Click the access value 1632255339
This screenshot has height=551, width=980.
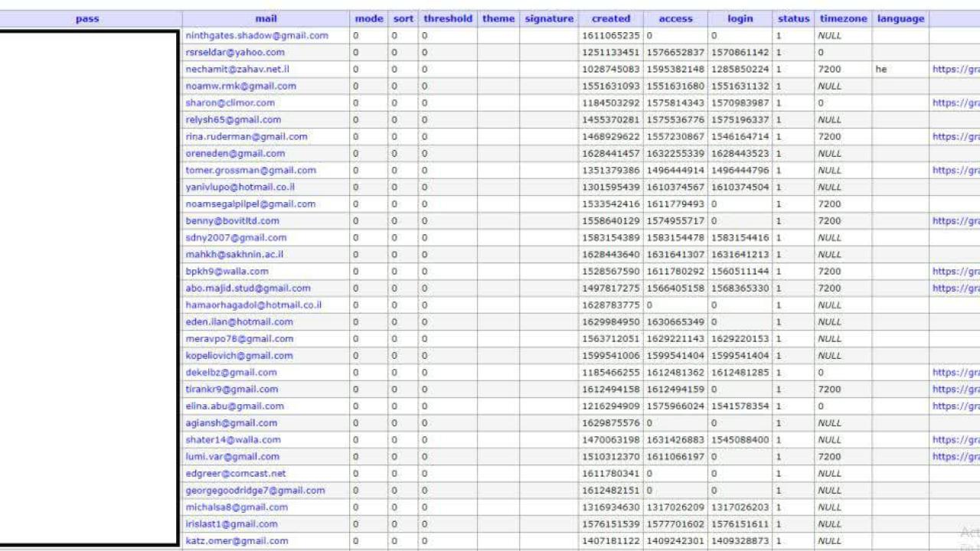click(x=675, y=153)
